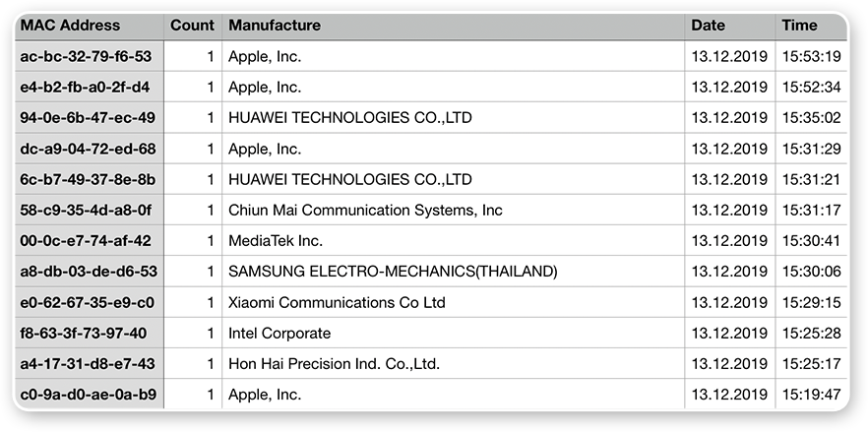Sort table by Manufacture header
Image resolution: width=868 pixels, height=432 pixels.
click(x=275, y=26)
